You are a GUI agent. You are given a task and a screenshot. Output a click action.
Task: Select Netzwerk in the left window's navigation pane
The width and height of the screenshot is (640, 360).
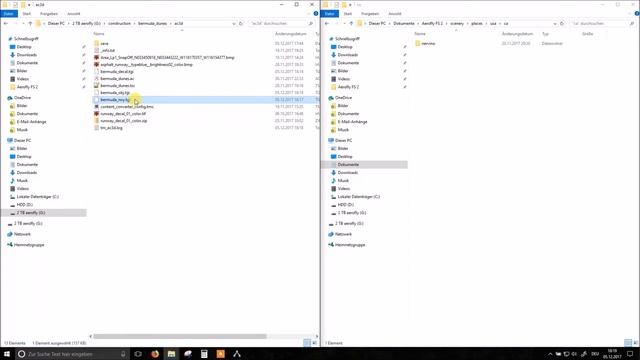pos(22,234)
